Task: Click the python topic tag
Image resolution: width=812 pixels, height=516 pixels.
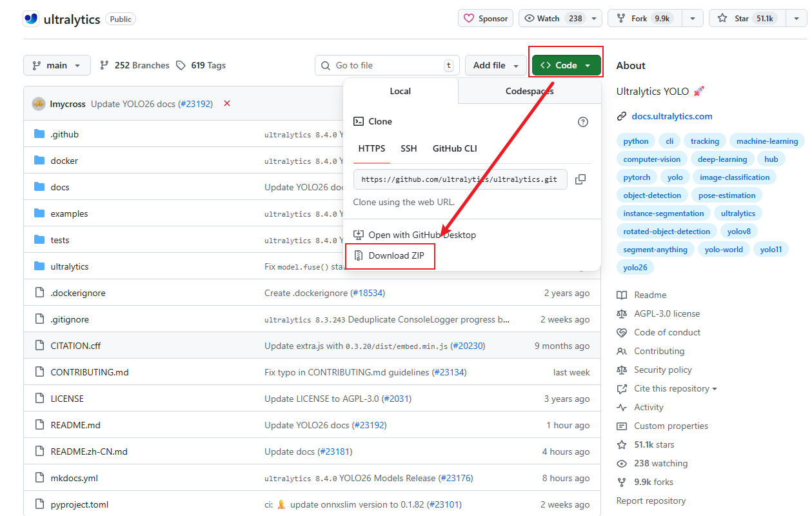Action: click(636, 141)
